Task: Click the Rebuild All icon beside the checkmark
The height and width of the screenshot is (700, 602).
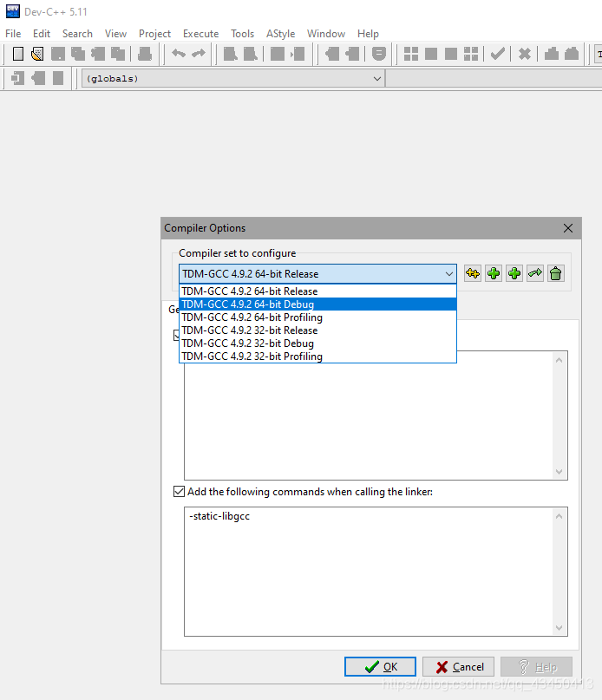Action: point(471,54)
